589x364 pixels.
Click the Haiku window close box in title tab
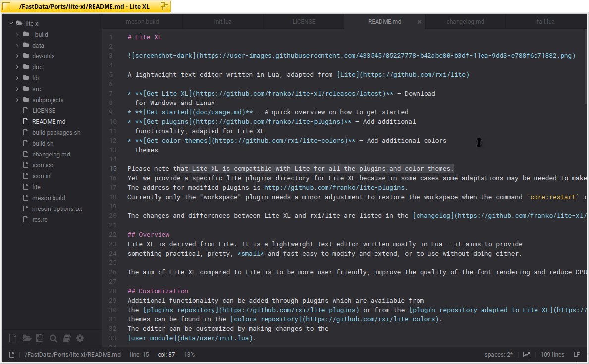tap(6, 6)
